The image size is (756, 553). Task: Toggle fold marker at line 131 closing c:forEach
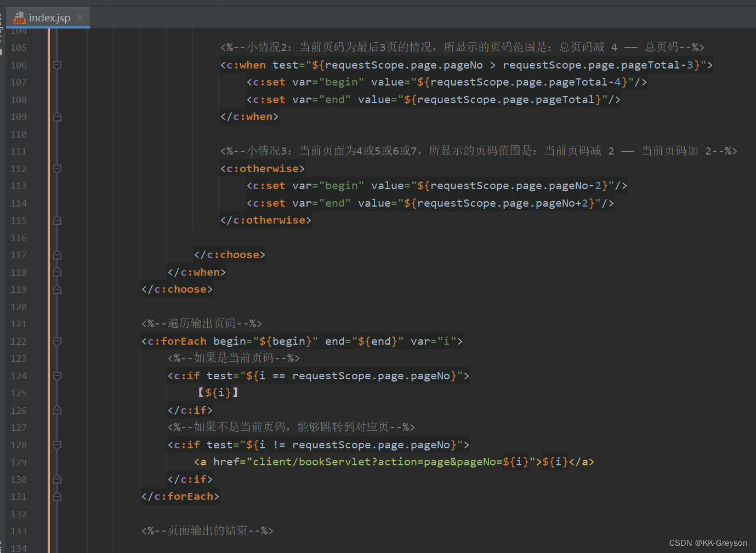coord(57,497)
